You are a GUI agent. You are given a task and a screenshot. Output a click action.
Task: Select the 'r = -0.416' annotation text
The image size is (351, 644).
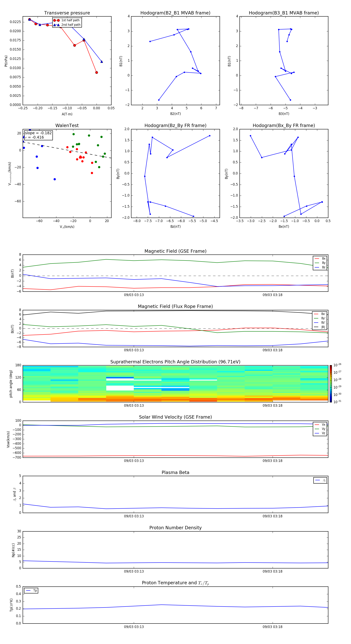click(35, 137)
